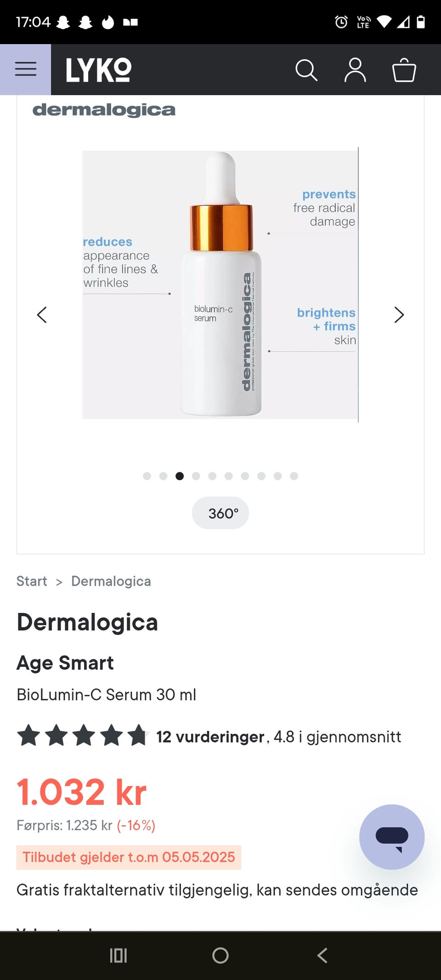Tap Android home circle button
Viewport: 441px width, 980px height.
click(220, 956)
